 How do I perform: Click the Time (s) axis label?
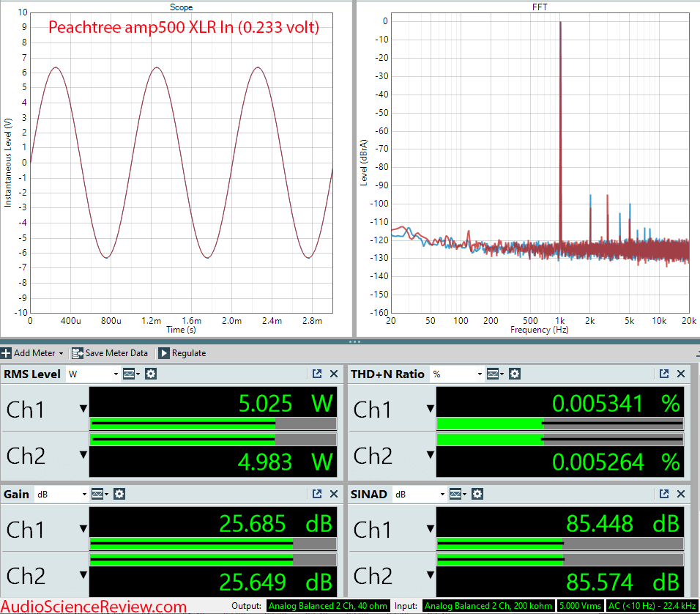pos(181,330)
